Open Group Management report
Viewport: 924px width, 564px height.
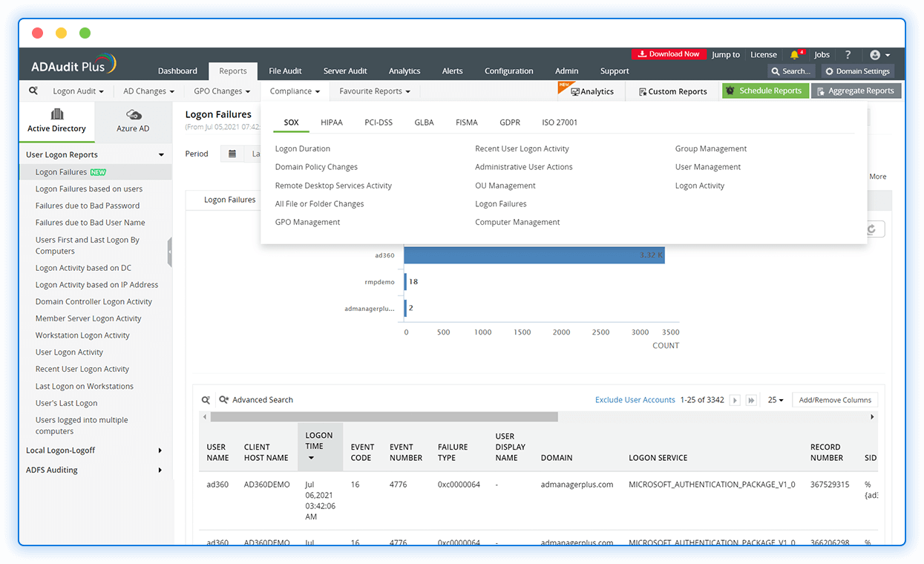pyautogui.click(x=711, y=148)
